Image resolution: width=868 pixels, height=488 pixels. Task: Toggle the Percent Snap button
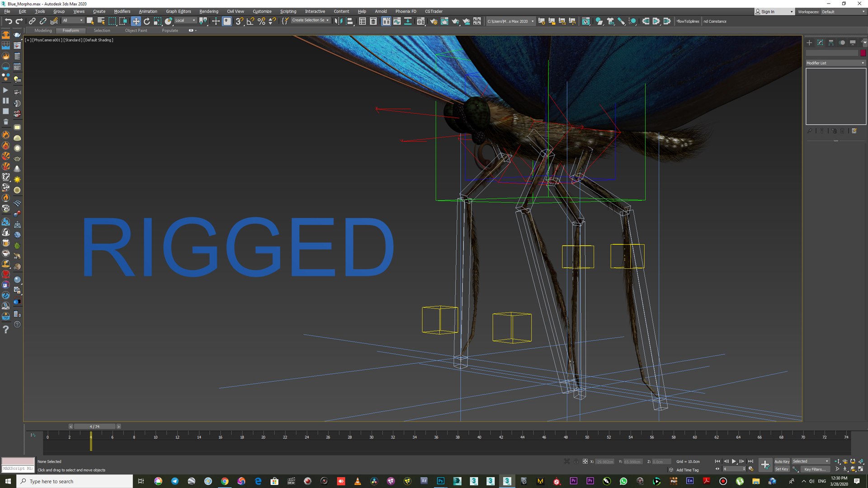pyautogui.click(x=261, y=21)
